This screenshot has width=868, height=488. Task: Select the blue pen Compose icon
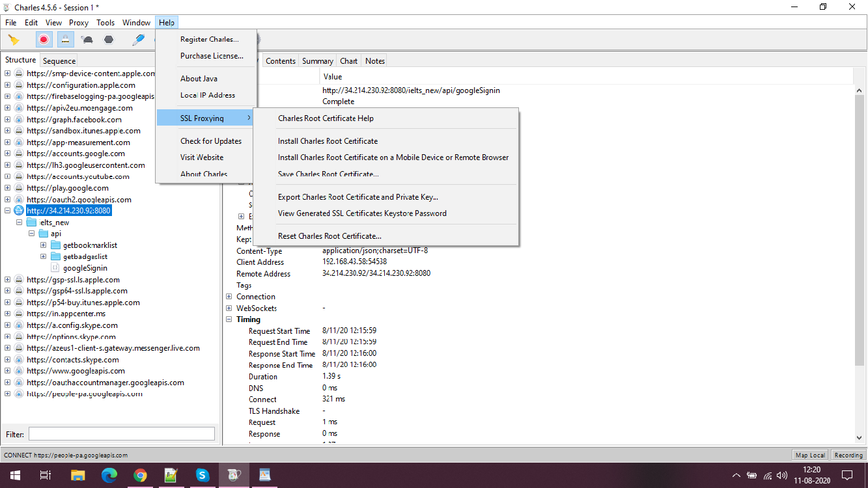pyautogui.click(x=138, y=40)
